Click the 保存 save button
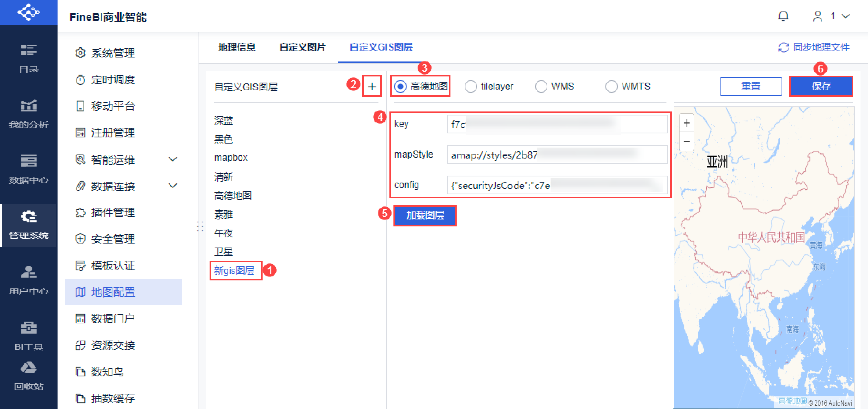Viewport: 868px width, 409px height. [x=821, y=87]
